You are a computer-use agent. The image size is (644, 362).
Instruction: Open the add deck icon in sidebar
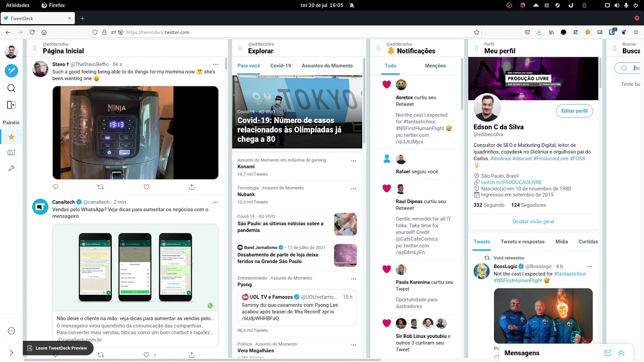pos(11,152)
